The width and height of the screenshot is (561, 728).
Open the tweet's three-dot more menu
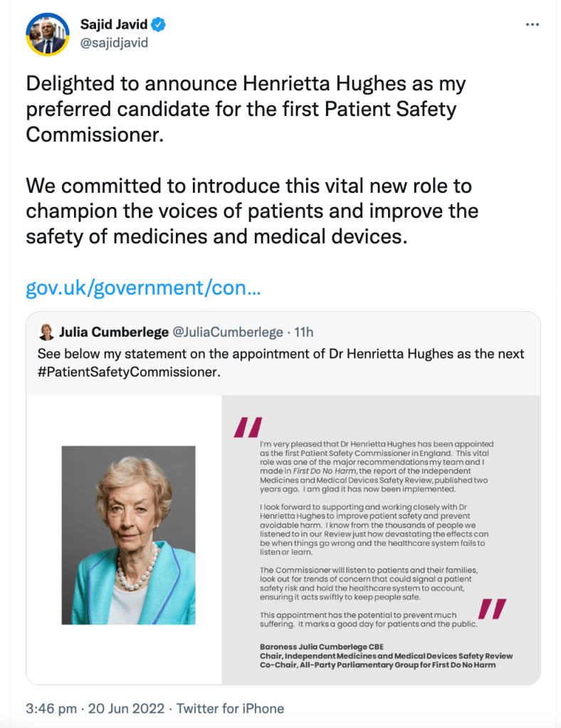pos(533,24)
